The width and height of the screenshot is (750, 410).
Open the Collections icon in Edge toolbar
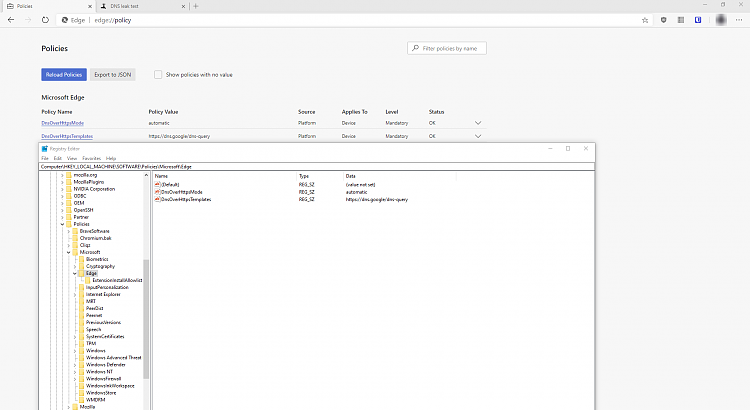681,20
